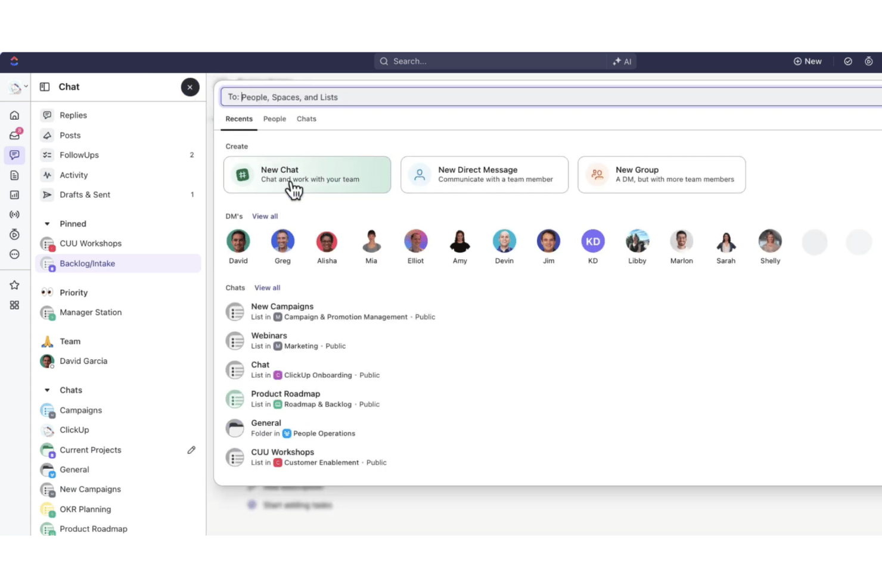Click the top Search bar
The width and height of the screenshot is (882, 588).
click(x=490, y=61)
